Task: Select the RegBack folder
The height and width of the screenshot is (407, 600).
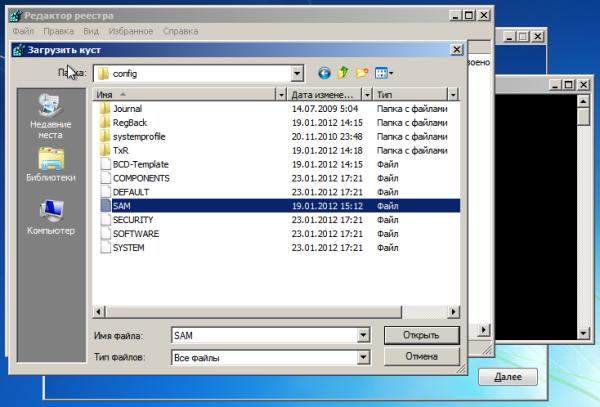Action: (128, 122)
